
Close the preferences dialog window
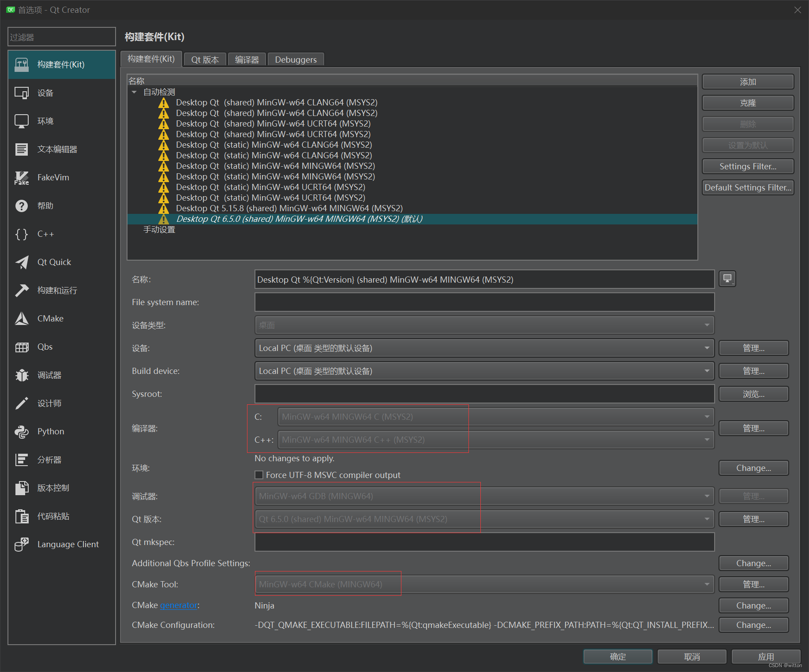click(798, 10)
